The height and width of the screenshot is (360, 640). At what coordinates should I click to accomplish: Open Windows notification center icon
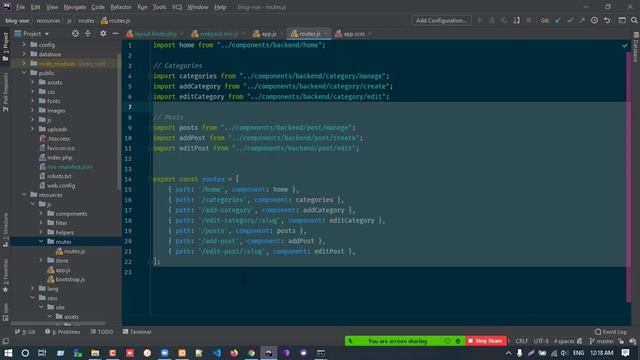pyautogui.click(x=626, y=353)
